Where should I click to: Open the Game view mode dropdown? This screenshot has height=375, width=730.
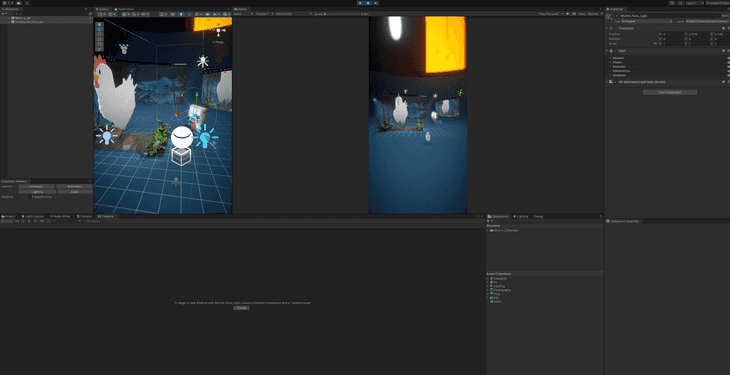(x=243, y=14)
